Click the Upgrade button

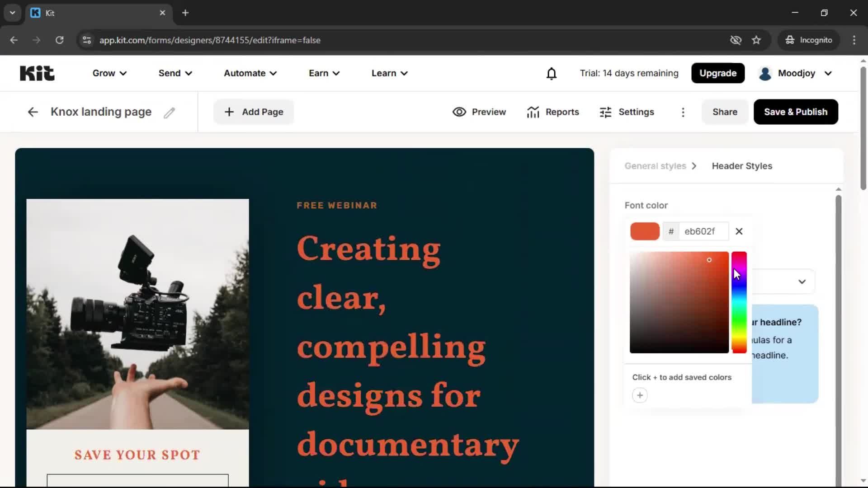(717, 73)
